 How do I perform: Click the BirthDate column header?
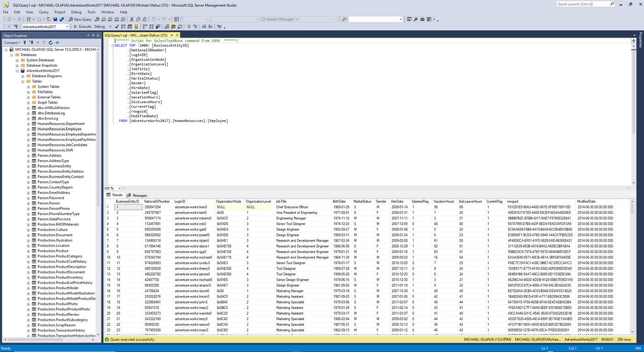[342, 202]
